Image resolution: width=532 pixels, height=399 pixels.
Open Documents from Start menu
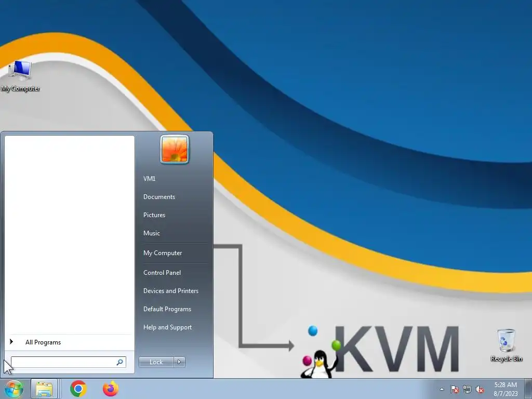[159, 197]
